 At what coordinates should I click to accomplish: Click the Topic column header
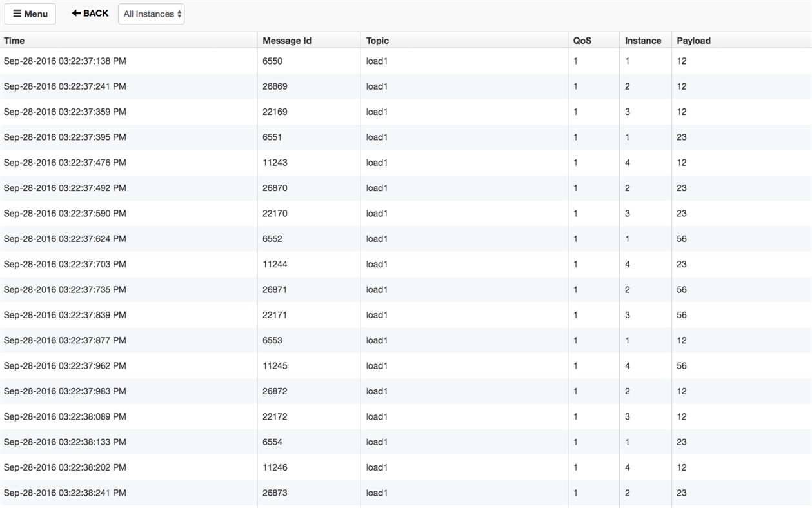click(x=377, y=41)
